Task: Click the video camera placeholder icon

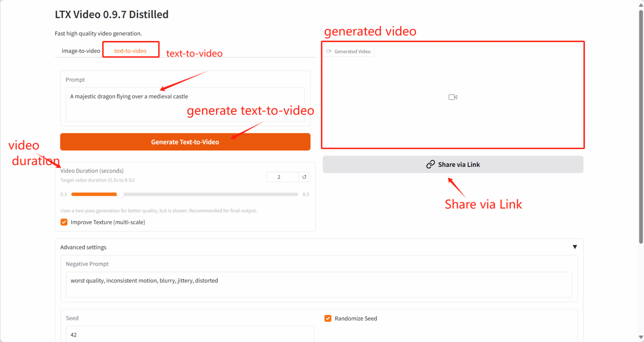Action: pyautogui.click(x=453, y=97)
